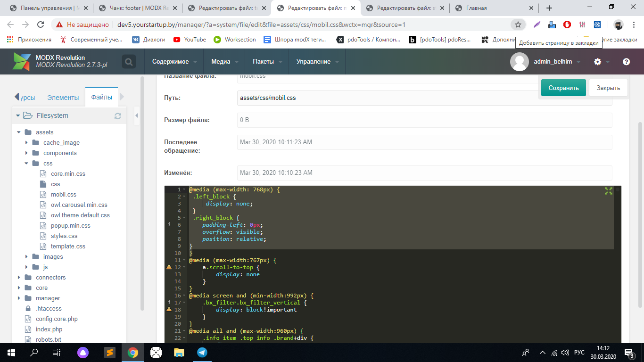The height and width of the screenshot is (362, 644).
Task: Open the manager search magnifier
Action: (x=128, y=62)
